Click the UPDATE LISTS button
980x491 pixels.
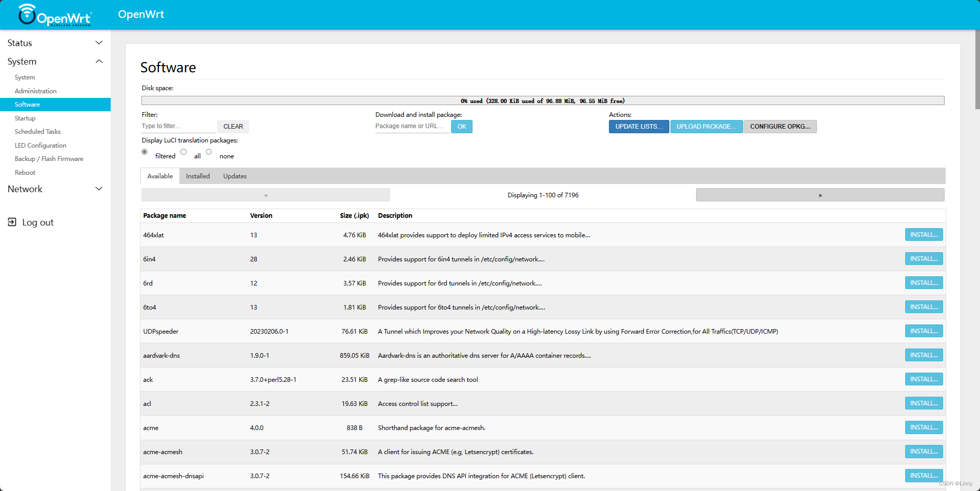639,127
